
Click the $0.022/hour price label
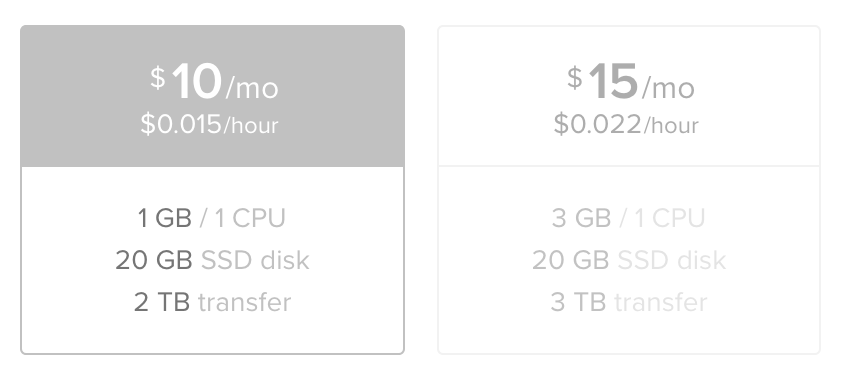pyautogui.click(x=626, y=125)
